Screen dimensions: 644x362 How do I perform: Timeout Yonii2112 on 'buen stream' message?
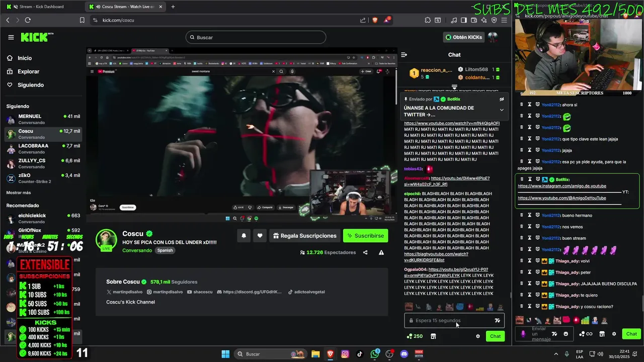(529, 238)
